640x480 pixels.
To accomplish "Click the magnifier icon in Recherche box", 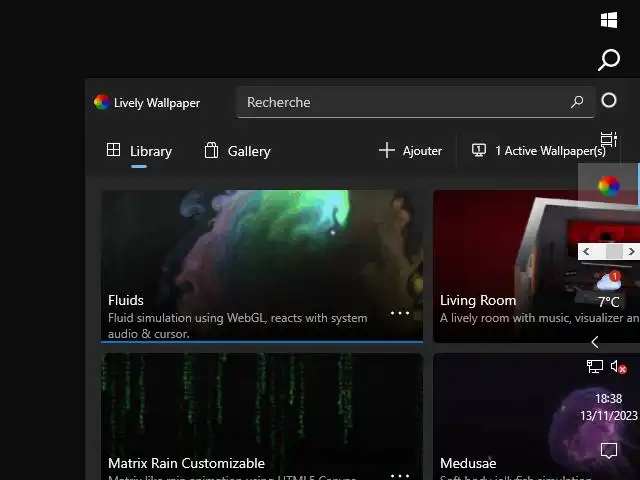I will [x=577, y=102].
